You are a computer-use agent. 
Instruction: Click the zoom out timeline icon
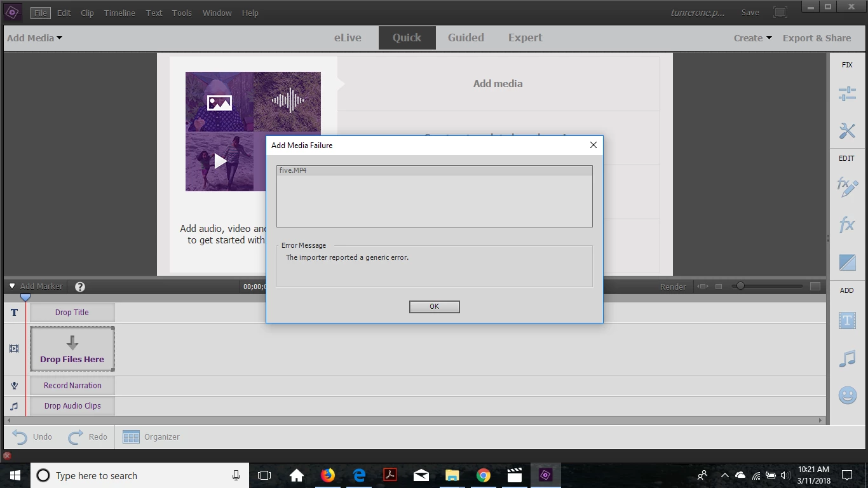719,287
